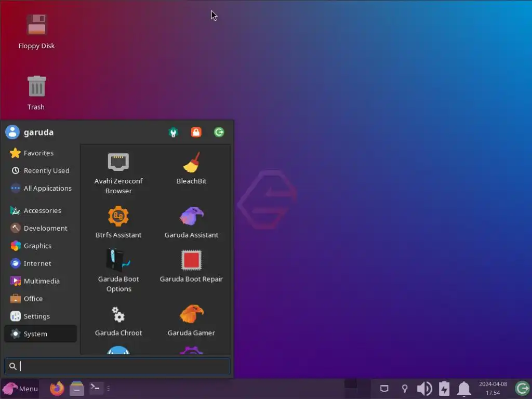
Task: Click the network tray icon
Action: click(x=384, y=388)
